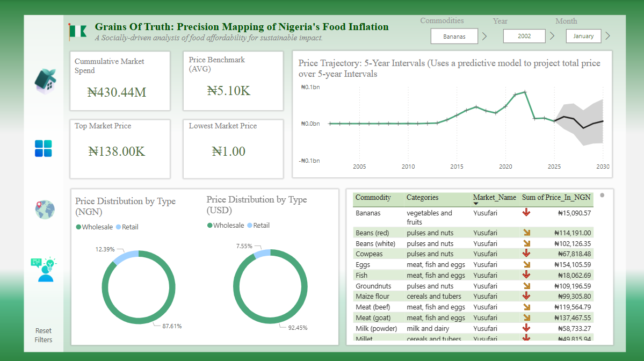Image resolution: width=644 pixels, height=361 pixels.
Task: Advance Month slicer with the next arrow
Action: [x=608, y=36]
